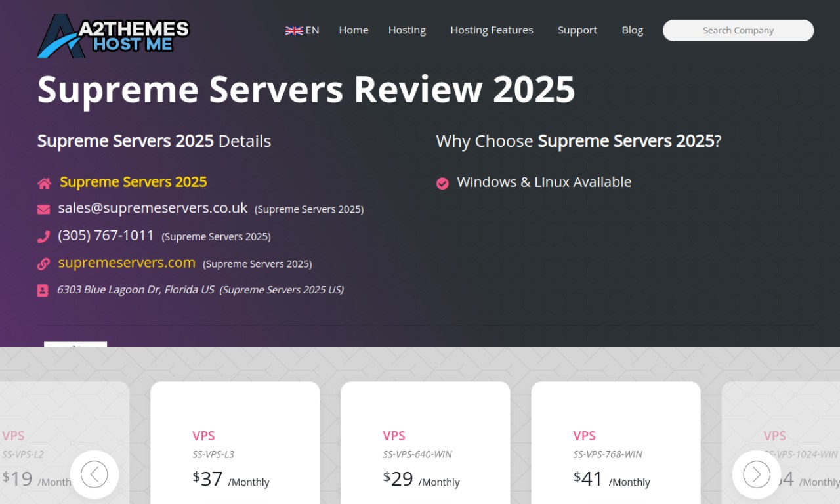Click the envelope icon next to sales email
This screenshot has height=504, width=840.
43,209
